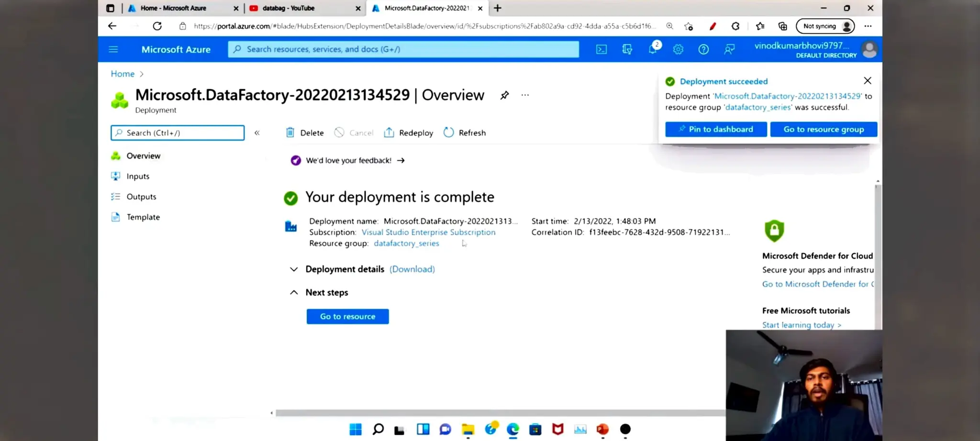Open the browser Collections icon
This screenshot has width=980, height=441.
point(783,26)
